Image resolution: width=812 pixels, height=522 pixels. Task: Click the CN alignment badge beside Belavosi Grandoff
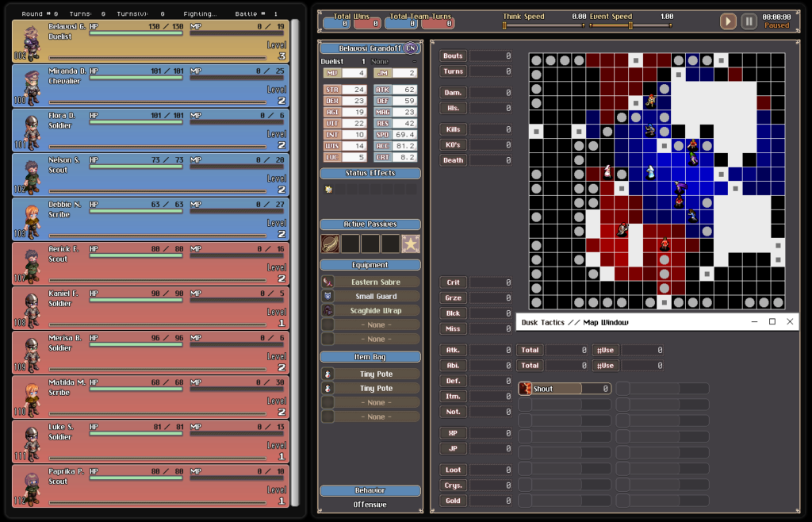click(x=411, y=48)
